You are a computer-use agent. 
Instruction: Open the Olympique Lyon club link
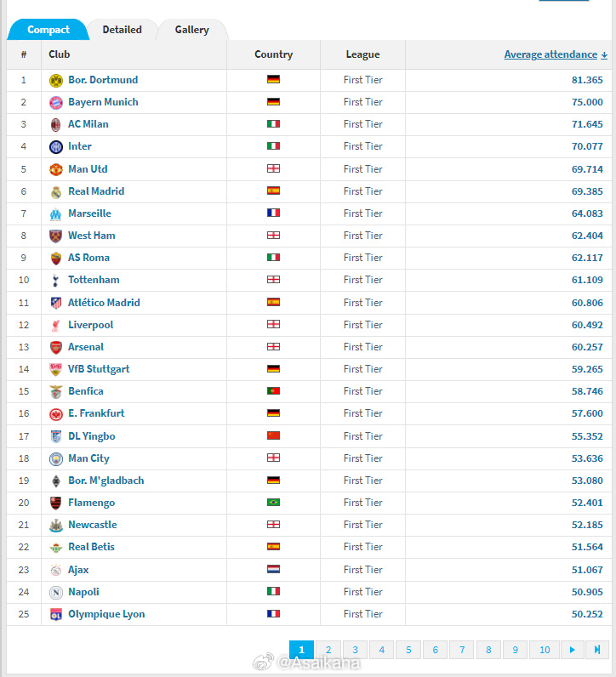click(x=106, y=614)
